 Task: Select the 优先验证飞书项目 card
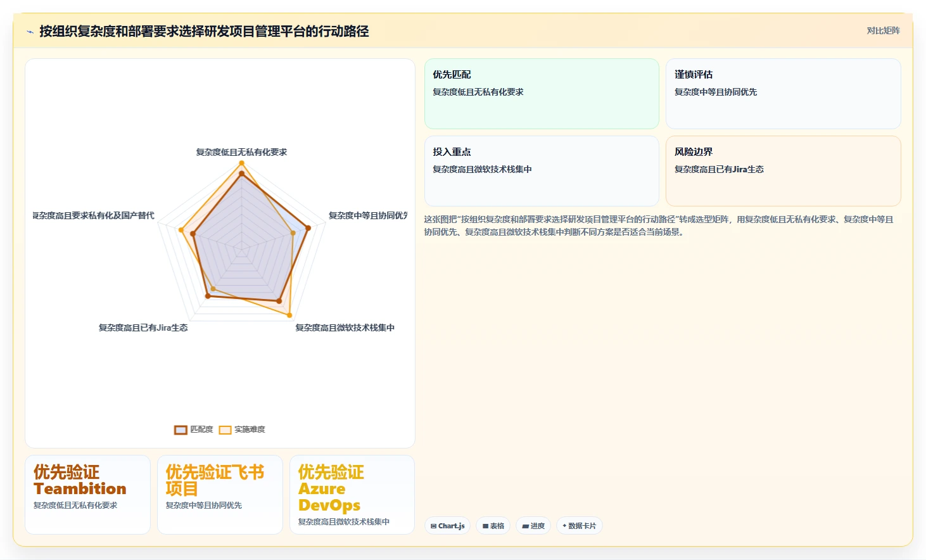coord(220,495)
